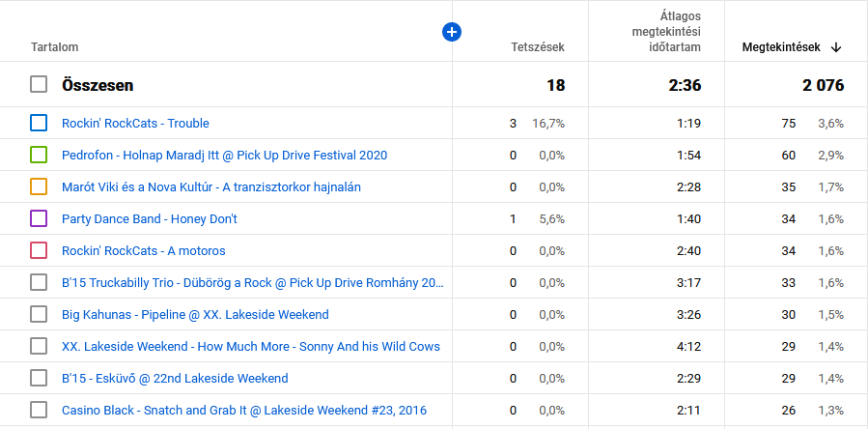Click the blue plus add-metric icon
Image resolution: width=868 pixels, height=429 pixels.
452,32
